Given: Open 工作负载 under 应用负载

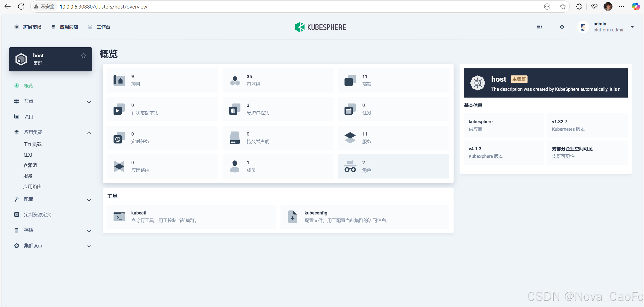Looking at the screenshot, I should coord(32,144).
